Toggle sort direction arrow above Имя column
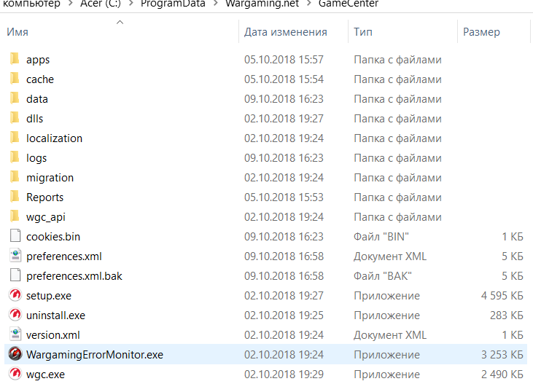Screen dimensions: 533x392 120,23
